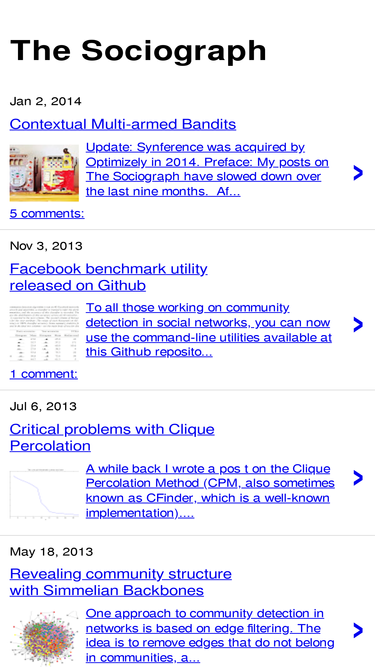Viewport: 375px width, 667px height.
Task: Read excerpt starting A while back I wrote
Action: tap(210, 490)
